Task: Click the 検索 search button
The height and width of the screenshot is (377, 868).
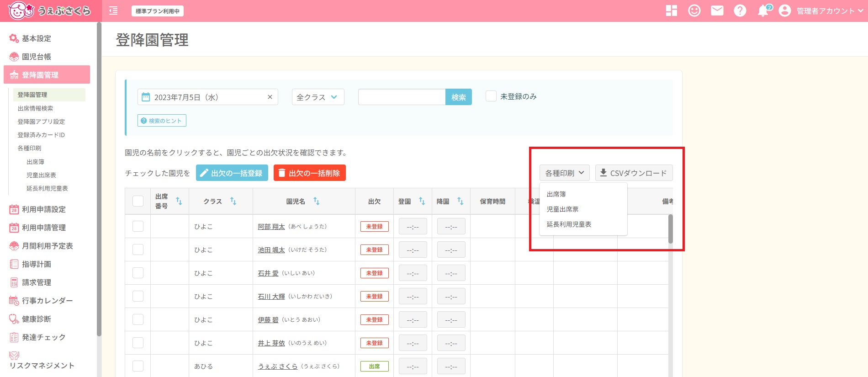Action: pyautogui.click(x=459, y=97)
